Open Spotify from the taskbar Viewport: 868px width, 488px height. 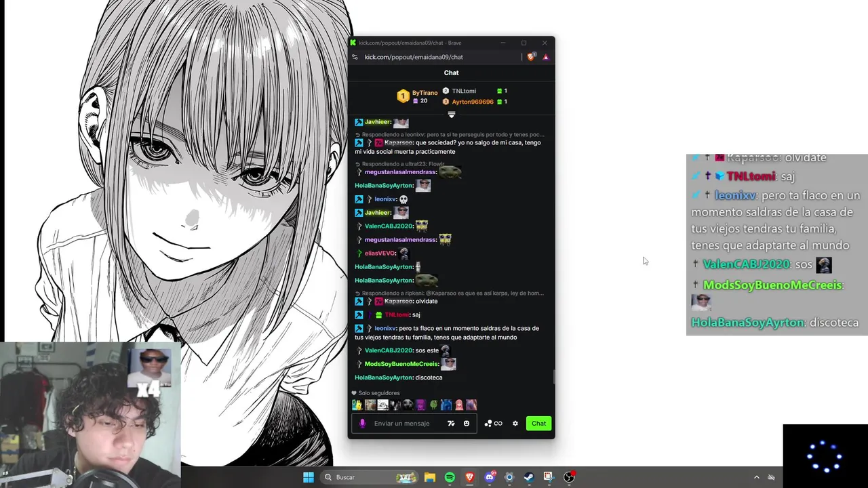tap(450, 477)
